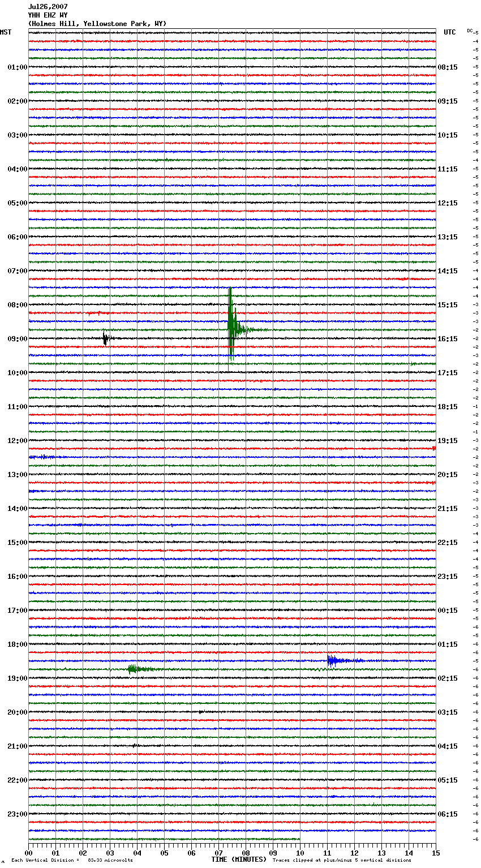Select the 01:00 MST time label
Screen dimensions: 481x868
point(18,67)
